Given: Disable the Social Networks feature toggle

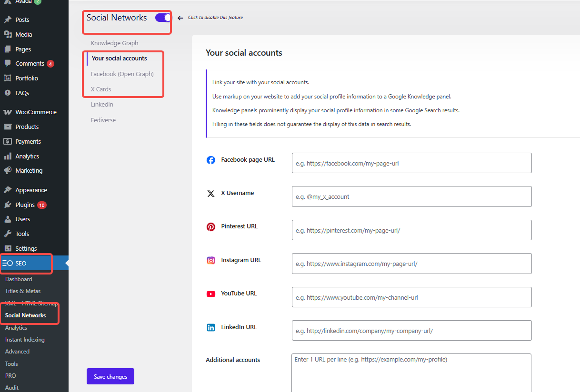Looking at the screenshot, I should tap(163, 18).
